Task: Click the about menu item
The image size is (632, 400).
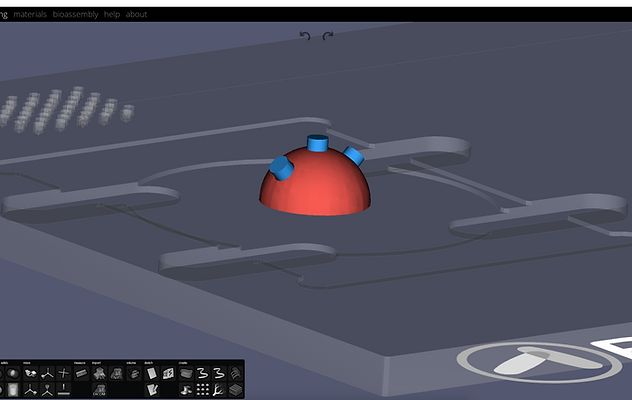Action: 137,14
